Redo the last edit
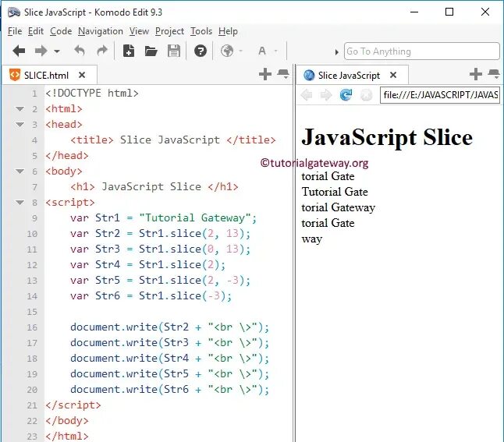This screenshot has width=504, height=442. (102, 51)
